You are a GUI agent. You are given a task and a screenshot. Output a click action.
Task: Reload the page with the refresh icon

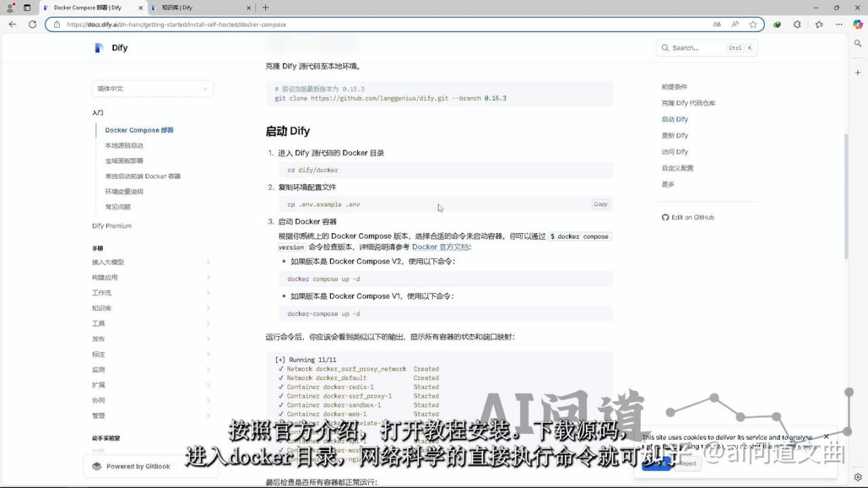tap(32, 24)
